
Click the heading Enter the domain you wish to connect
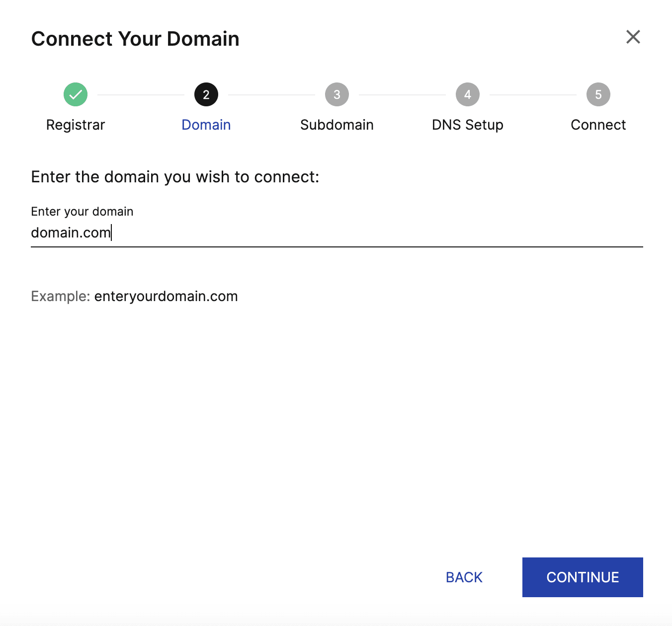[175, 177]
